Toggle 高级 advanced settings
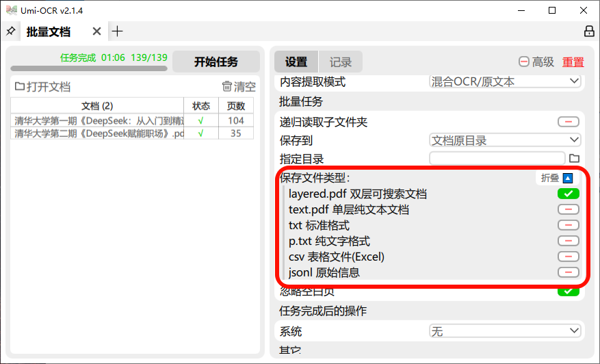Viewport: 600px width, 364px height. coord(536,62)
